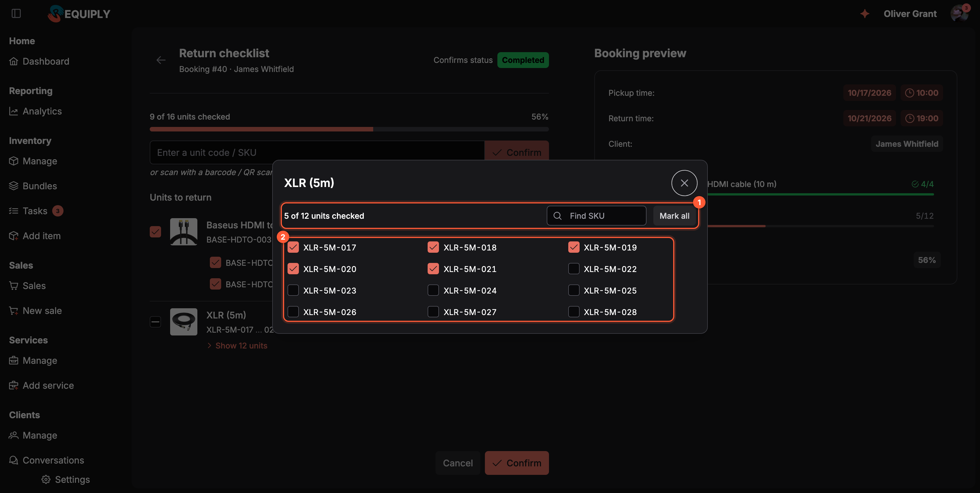Click the Bundles layers icon

[14, 186]
